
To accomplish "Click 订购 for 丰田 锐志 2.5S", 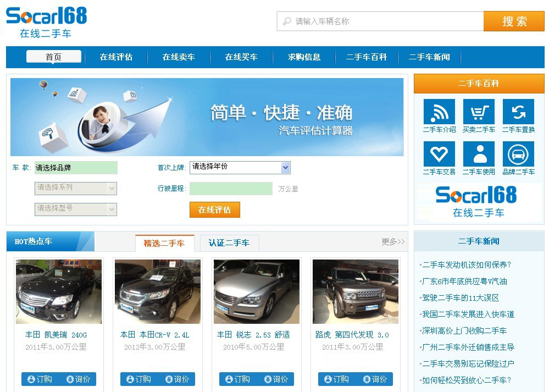I will point(237,379).
